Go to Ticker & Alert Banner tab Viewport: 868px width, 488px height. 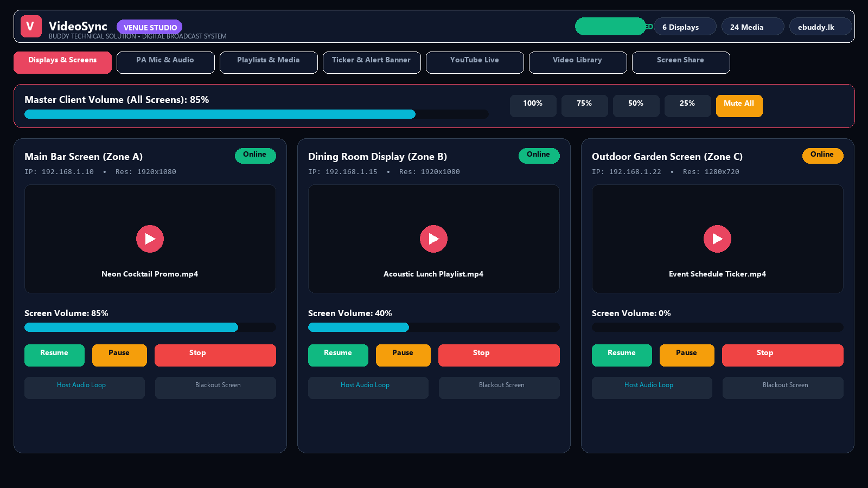372,62
